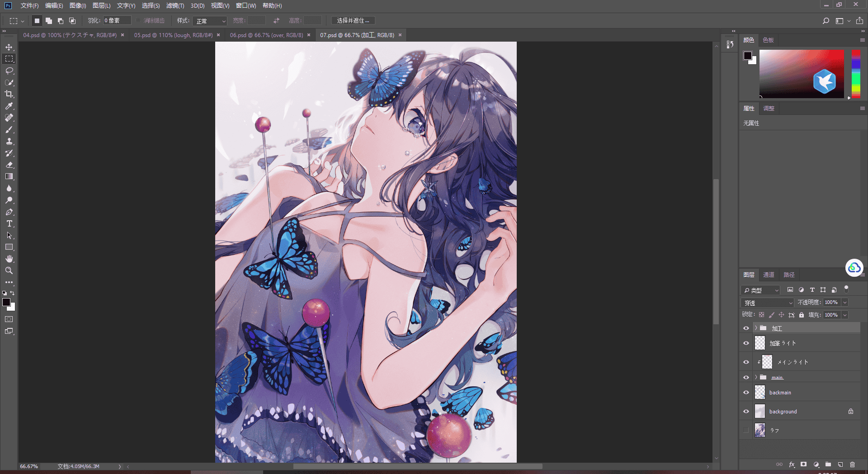This screenshot has width=868, height=474.
Task: Switch to the 04.psd document tab
Action: 70,35
